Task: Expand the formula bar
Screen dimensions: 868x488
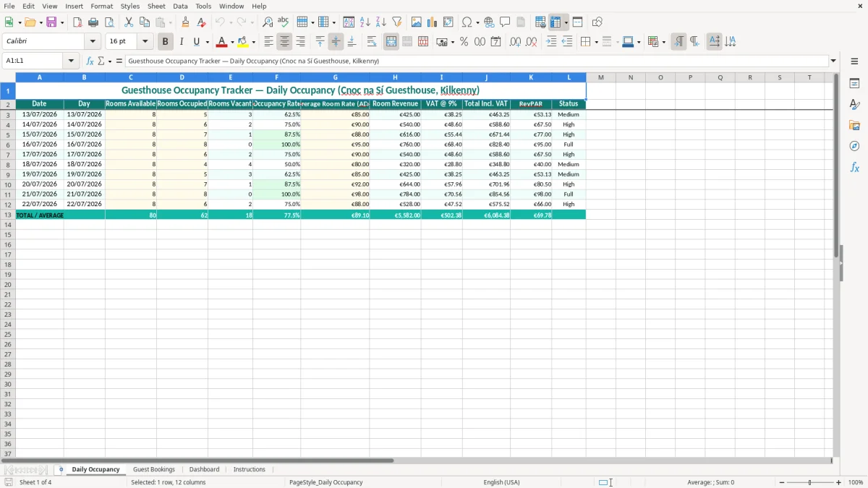Action: pyautogui.click(x=833, y=61)
